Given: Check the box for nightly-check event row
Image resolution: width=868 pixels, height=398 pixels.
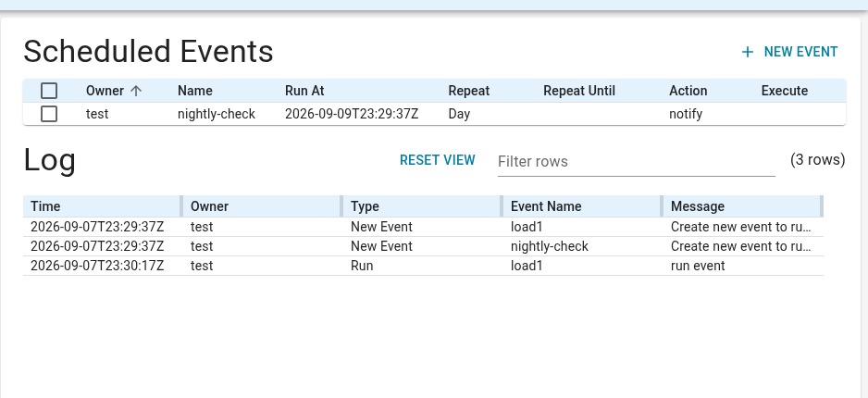Looking at the screenshot, I should (49, 114).
